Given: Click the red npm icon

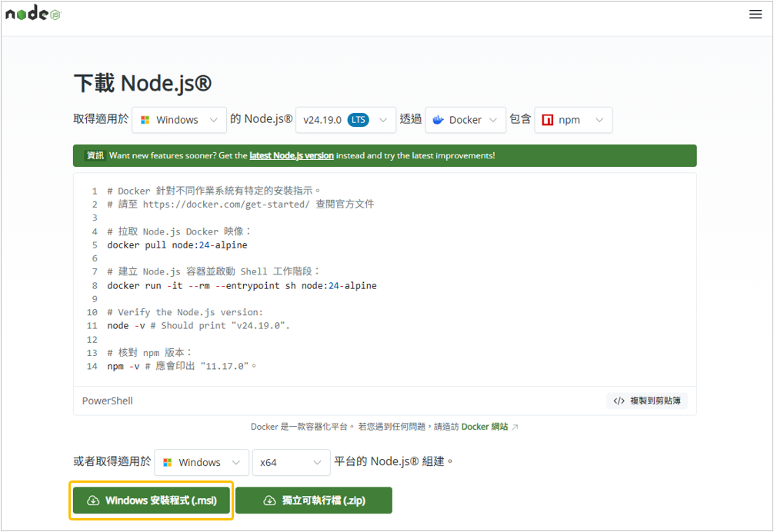Looking at the screenshot, I should [548, 120].
